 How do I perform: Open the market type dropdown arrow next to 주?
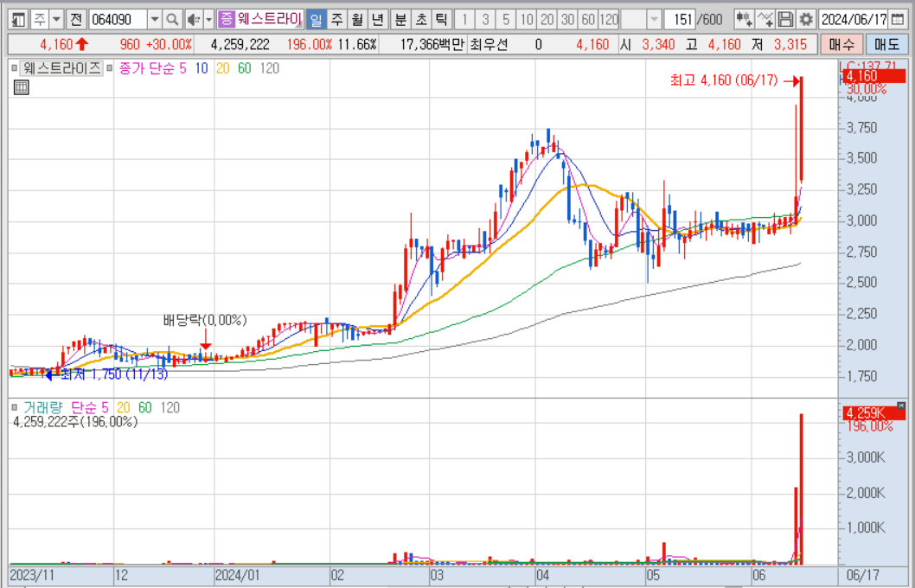click(56, 19)
